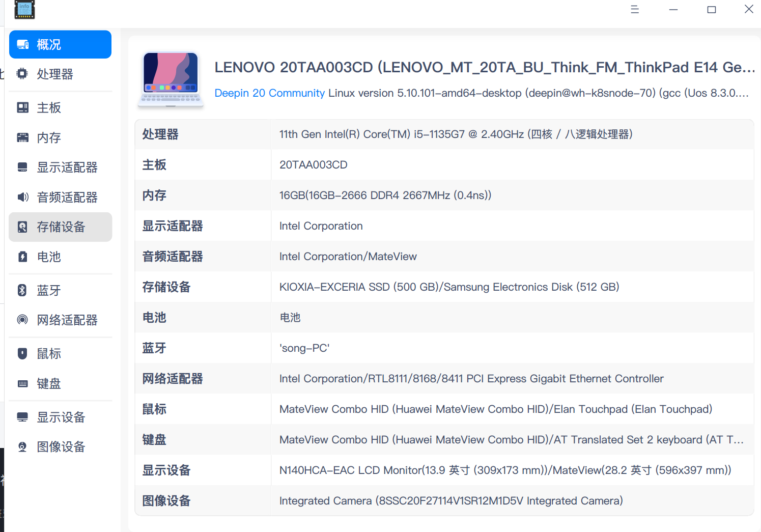Click the Deepin 20 Community link
The height and width of the screenshot is (532, 761).
(x=269, y=93)
